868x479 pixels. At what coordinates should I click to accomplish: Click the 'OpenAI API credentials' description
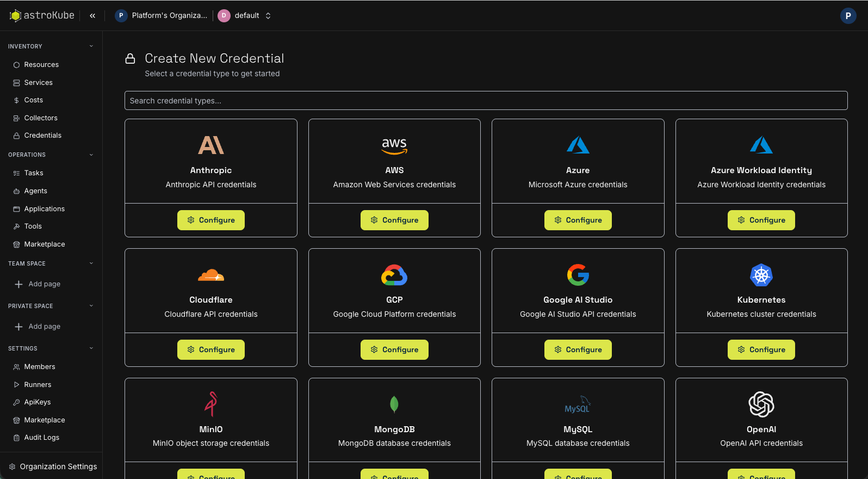[761, 443]
